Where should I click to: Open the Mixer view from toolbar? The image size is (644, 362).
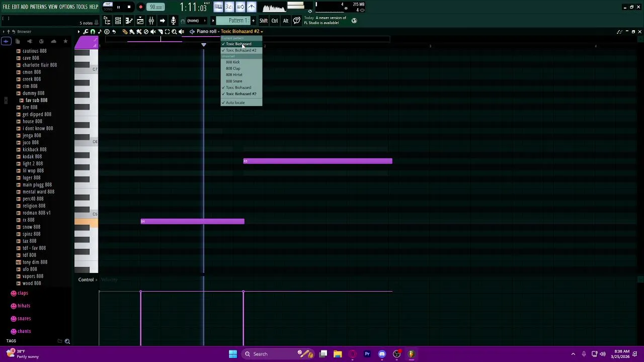point(151,21)
